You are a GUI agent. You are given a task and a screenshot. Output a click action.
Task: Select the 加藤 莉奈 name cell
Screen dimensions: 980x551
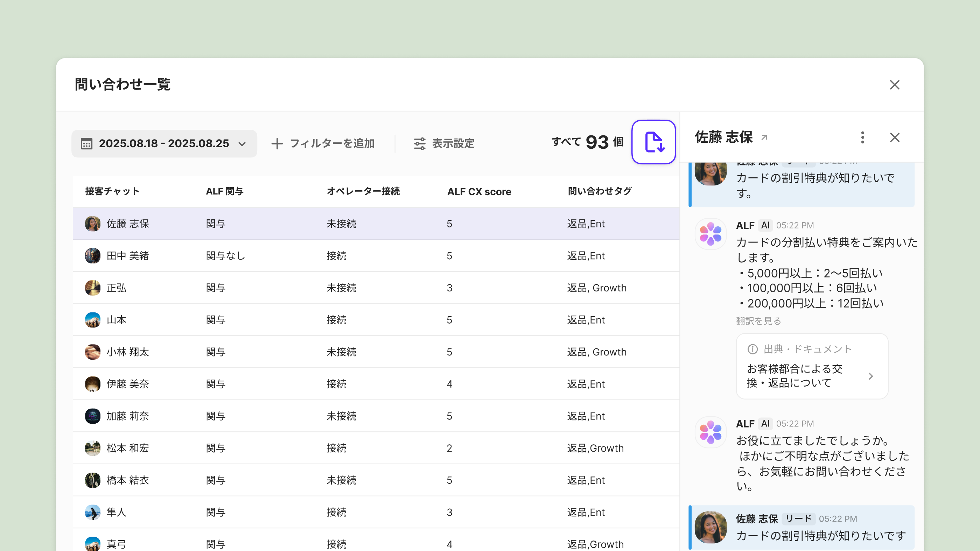(x=128, y=416)
